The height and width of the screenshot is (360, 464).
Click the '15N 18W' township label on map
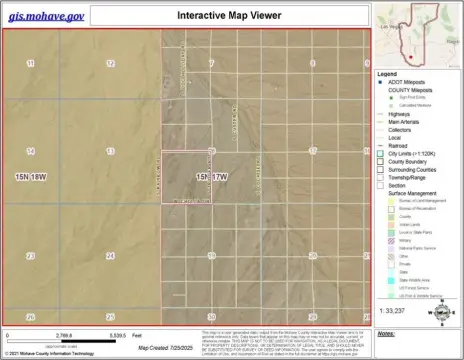click(31, 177)
